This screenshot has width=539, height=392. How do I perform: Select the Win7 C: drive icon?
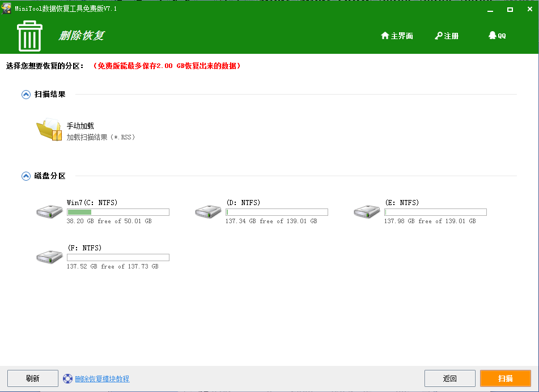[49, 211]
